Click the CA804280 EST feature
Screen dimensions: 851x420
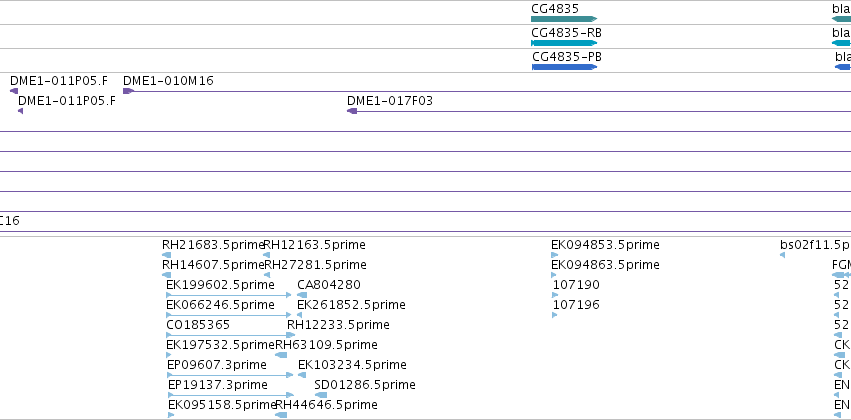click(x=302, y=295)
